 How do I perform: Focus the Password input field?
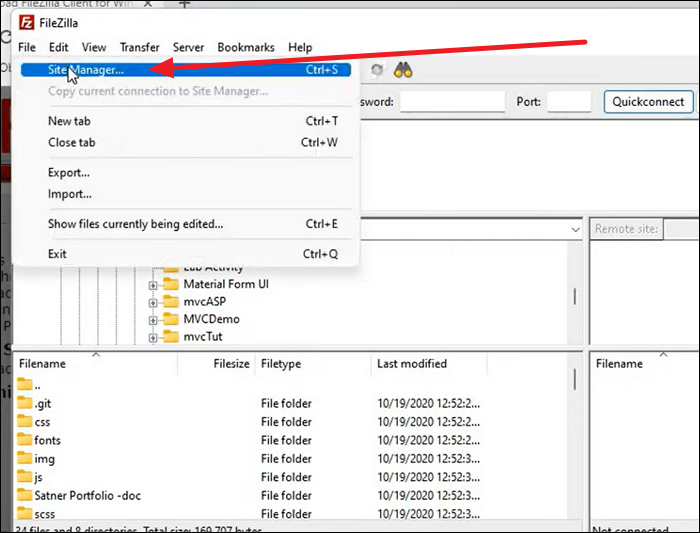(452, 102)
